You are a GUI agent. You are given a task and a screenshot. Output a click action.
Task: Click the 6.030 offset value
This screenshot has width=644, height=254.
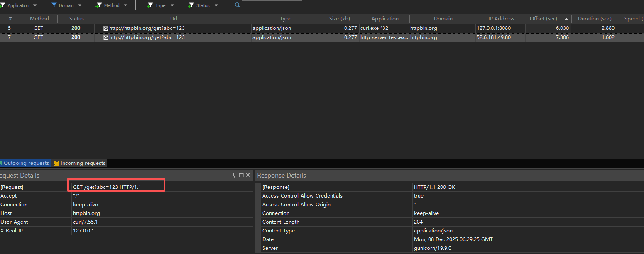coord(561,28)
